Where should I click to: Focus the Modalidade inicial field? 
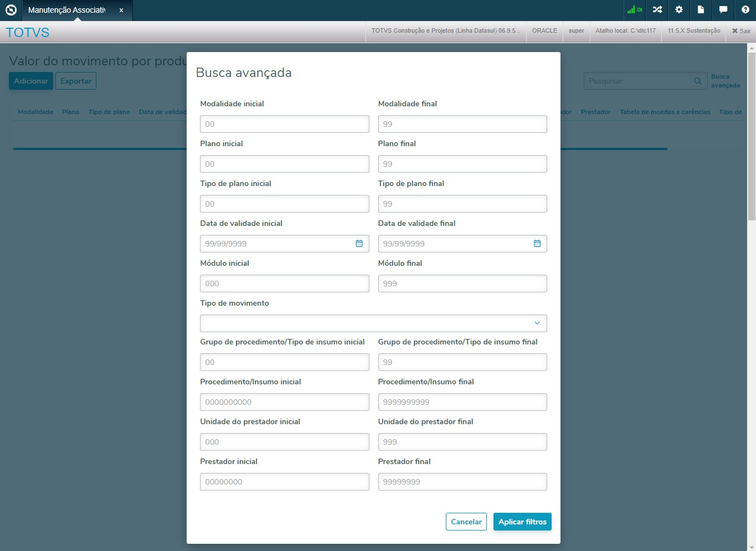pos(284,124)
